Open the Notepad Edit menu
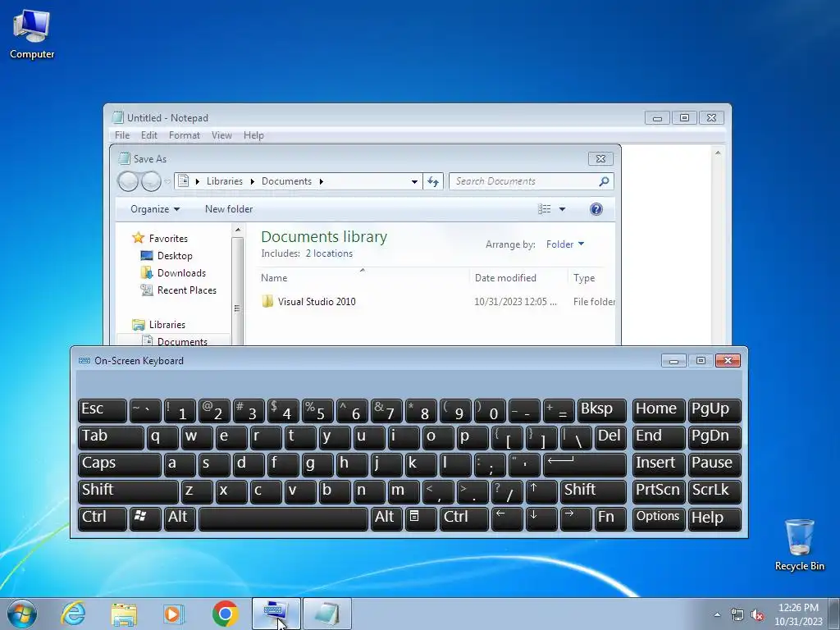 pyautogui.click(x=149, y=135)
